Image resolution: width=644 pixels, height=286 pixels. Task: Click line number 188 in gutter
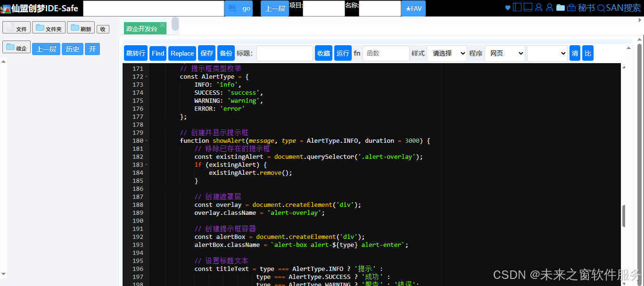pos(138,204)
